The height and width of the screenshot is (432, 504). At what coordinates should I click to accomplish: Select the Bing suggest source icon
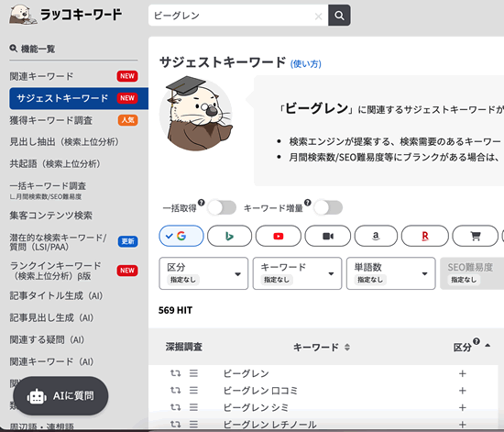tap(229, 236)
